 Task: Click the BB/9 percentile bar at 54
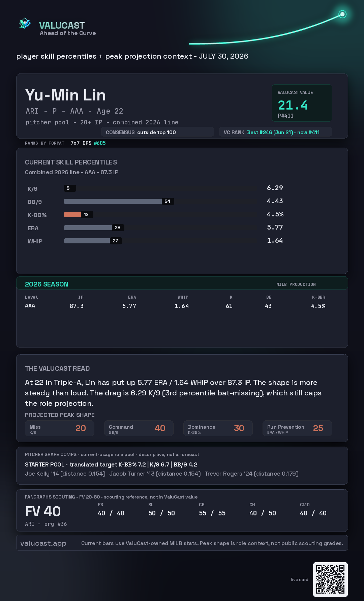[119, 201]
